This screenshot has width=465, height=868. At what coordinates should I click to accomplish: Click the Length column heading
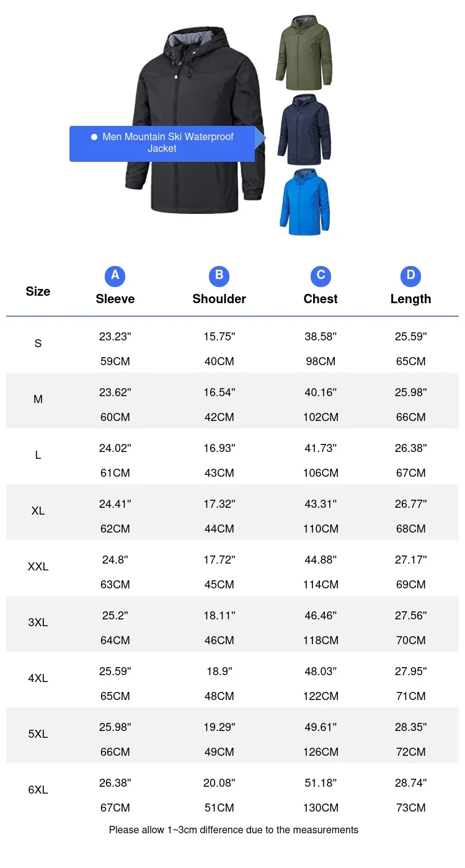click(410, 299)
